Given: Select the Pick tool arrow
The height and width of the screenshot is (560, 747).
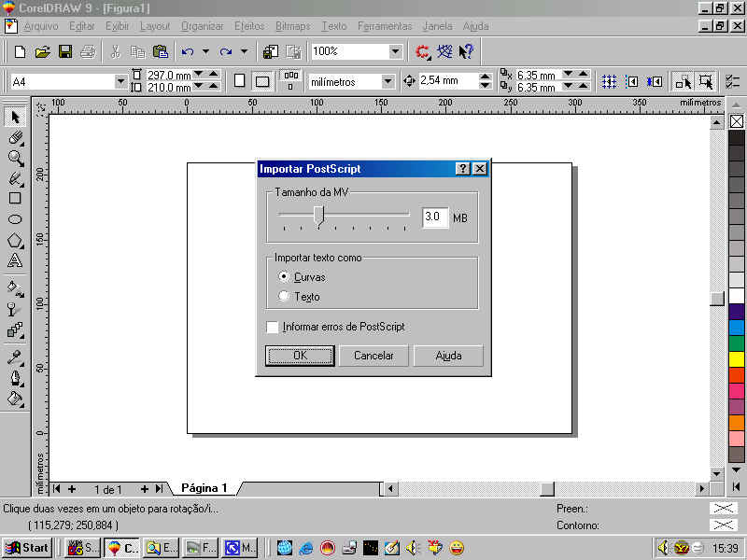Looking at the screenshot, I should click(x=15, y=117).
